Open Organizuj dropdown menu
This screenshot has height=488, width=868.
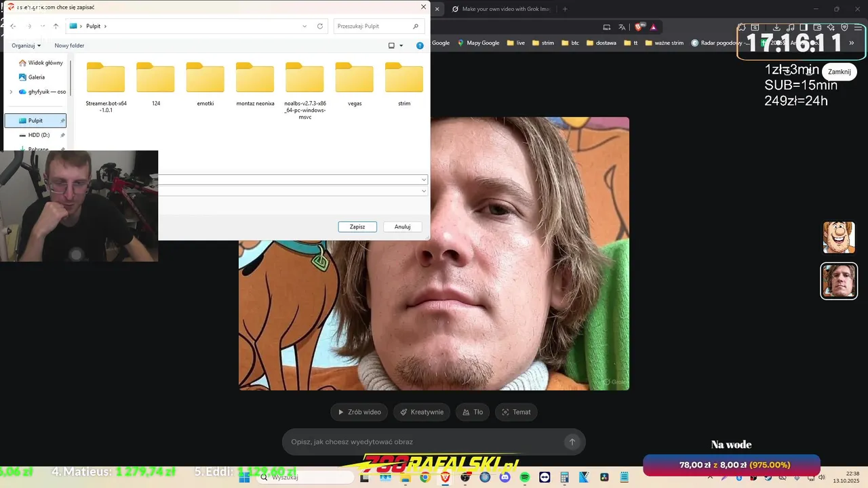click(26, 45)
